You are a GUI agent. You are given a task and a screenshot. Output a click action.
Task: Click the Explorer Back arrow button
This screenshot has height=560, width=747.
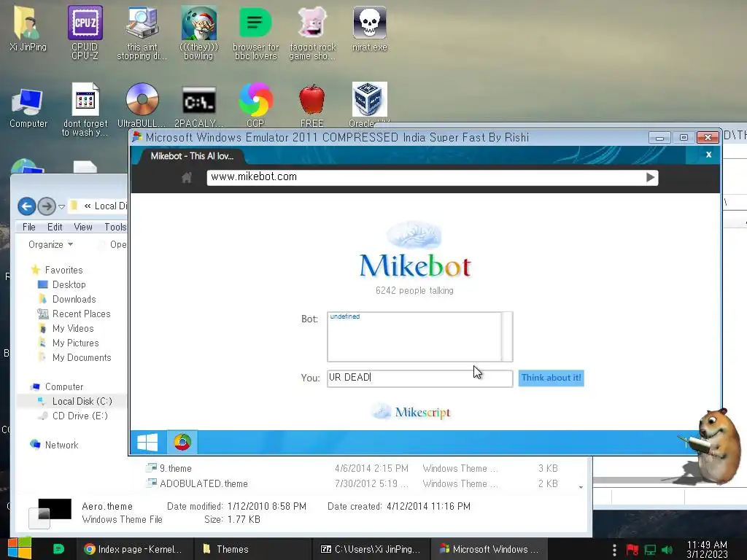(x=27, y=206)
